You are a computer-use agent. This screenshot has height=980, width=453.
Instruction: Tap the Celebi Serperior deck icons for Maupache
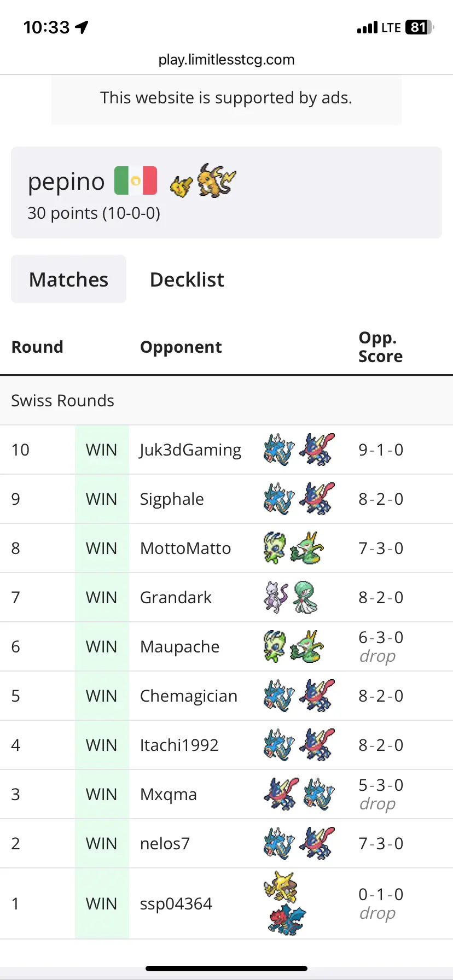pos(294,646)
